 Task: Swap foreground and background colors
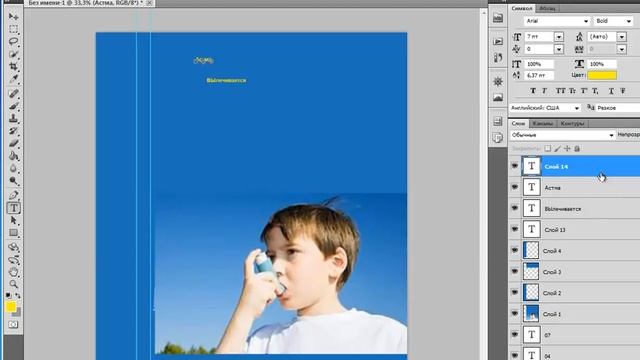tap(18, 295)
